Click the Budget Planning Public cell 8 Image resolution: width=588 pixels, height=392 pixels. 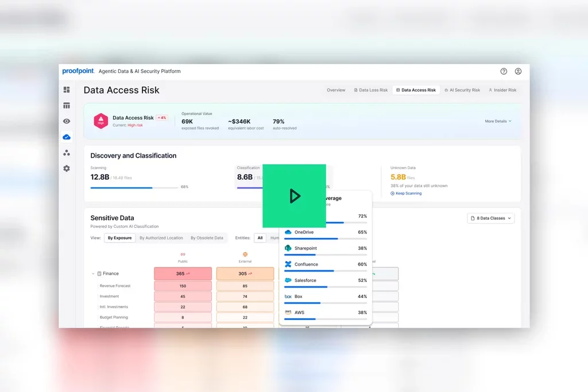[x=183, y=317]
